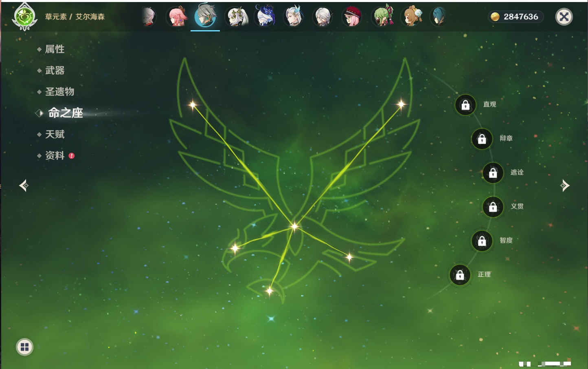Image resolution: width=588 pixels, height=369 pixels.
Task: Open the 属性 attributes page
Action: coord(55,49)
